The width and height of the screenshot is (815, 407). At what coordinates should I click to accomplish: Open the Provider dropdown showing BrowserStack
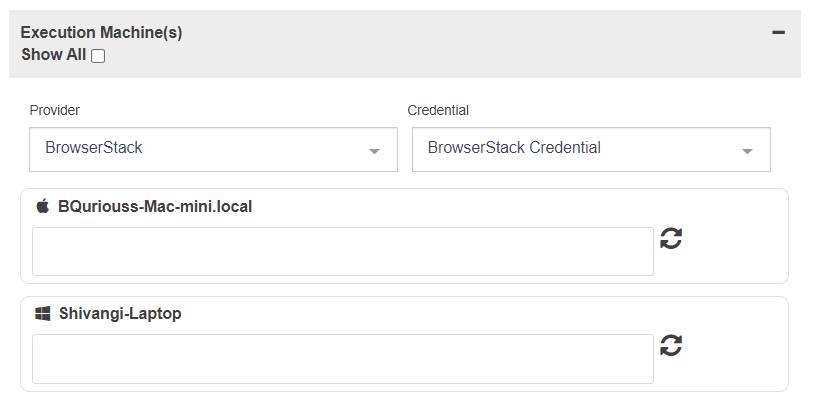[213, 149]
